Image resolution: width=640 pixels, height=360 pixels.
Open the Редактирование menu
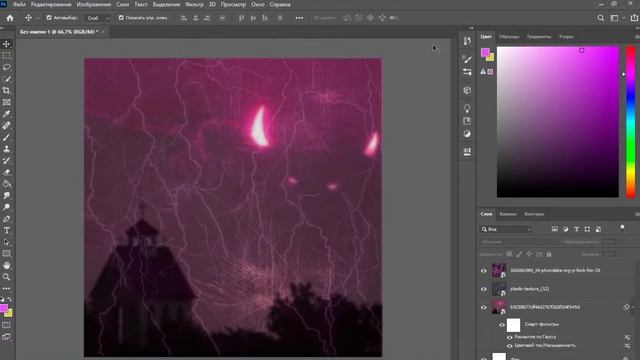click(51, 4)
